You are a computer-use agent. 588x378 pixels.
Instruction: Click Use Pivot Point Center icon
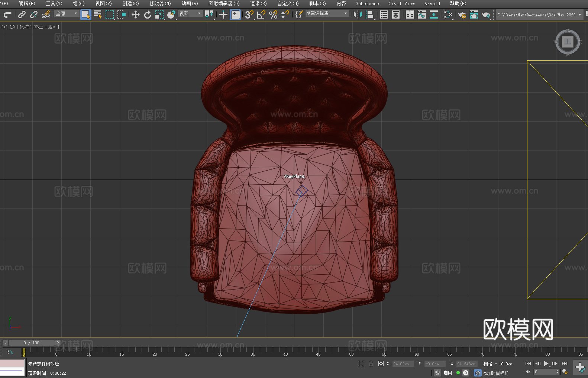[x=209, y=14]
